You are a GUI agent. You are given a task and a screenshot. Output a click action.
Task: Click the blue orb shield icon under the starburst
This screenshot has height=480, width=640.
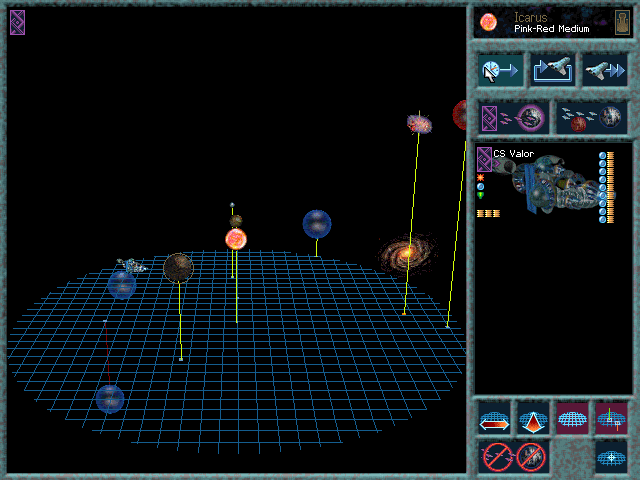coord(480,187)
